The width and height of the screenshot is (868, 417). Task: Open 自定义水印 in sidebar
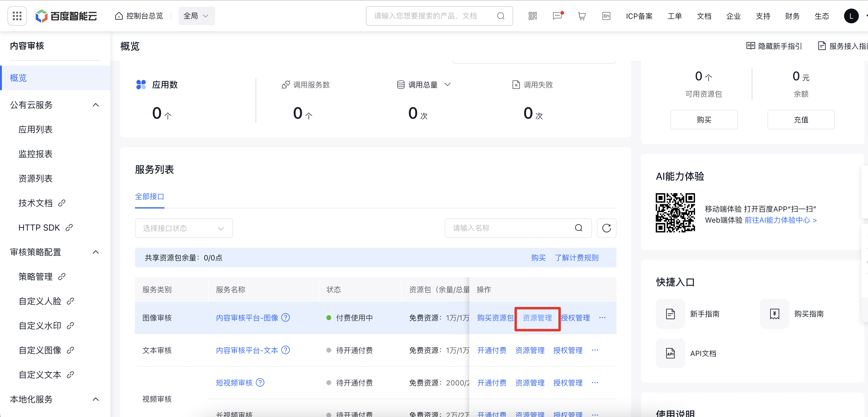click(x=46, y=326)
